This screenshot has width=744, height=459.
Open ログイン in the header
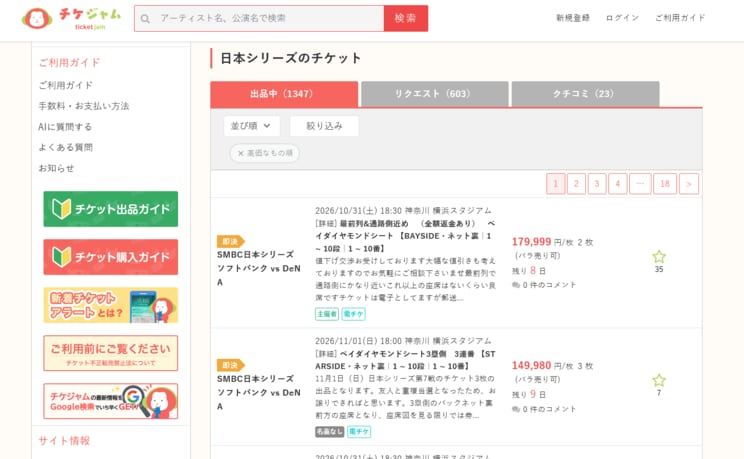pos(622,18)
